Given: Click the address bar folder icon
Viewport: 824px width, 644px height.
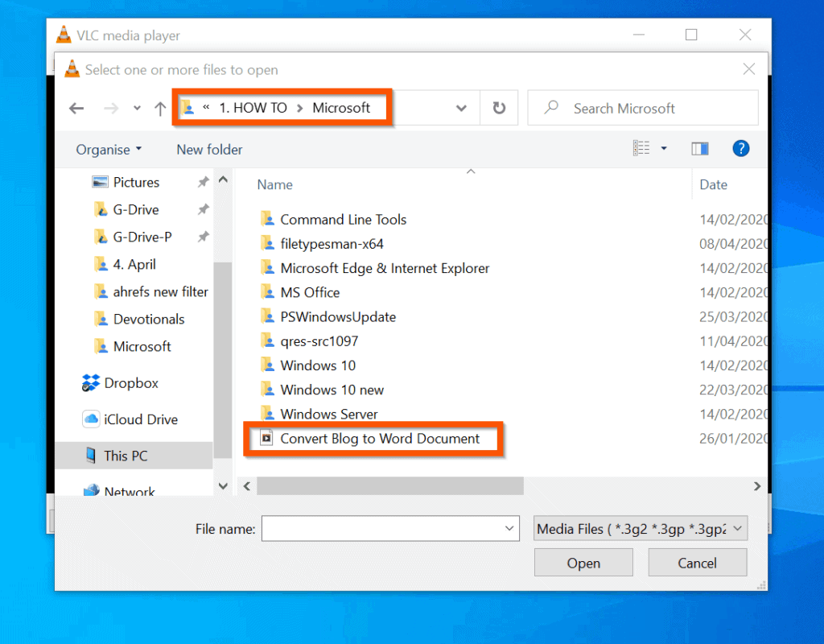Looking at the screenshot, I should point(187,108).
